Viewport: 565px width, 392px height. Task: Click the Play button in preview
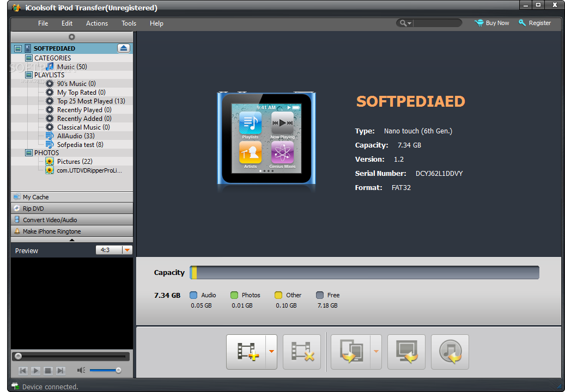(x=35, y=370)
